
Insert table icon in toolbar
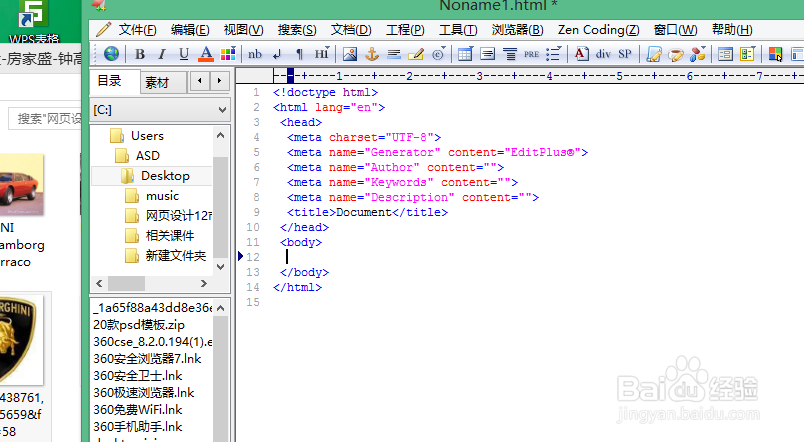465,54
